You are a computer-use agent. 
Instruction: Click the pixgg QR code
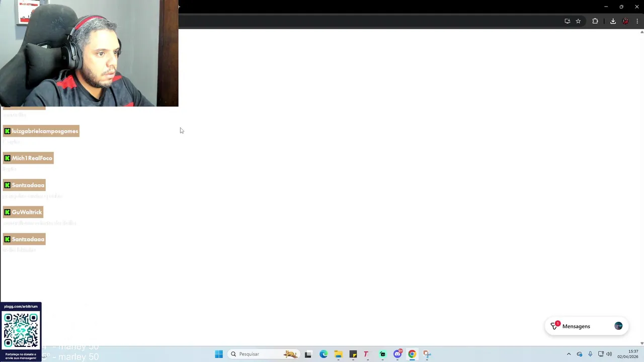(21, 330)
